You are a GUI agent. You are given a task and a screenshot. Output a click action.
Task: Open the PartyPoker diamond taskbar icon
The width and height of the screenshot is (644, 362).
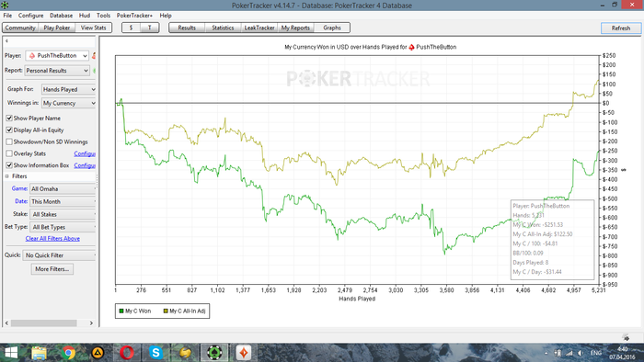(x=244, y=353)
